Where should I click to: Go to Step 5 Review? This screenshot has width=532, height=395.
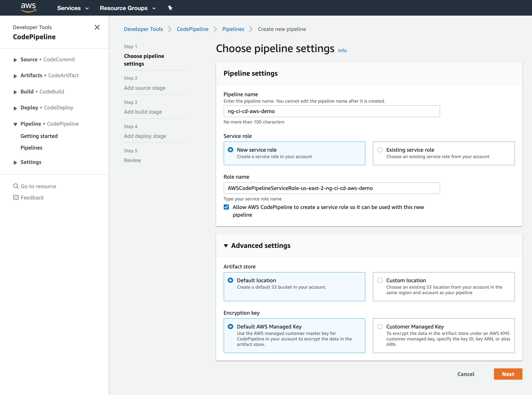pyautogui.click(x=132, y=160)
